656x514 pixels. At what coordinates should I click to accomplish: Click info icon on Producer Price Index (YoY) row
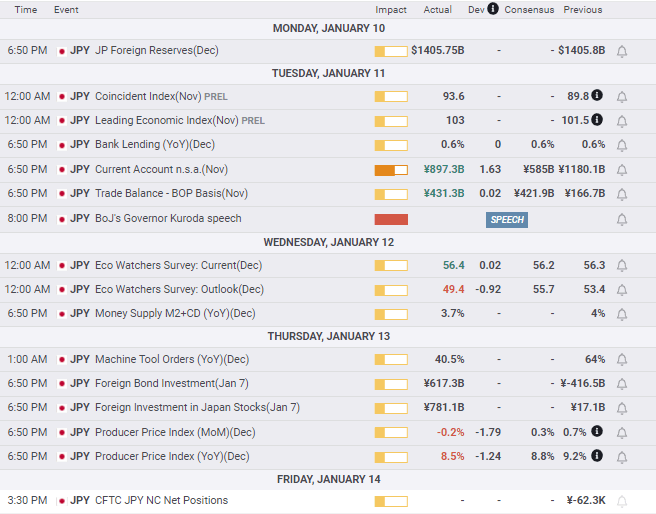click(598, 455)
